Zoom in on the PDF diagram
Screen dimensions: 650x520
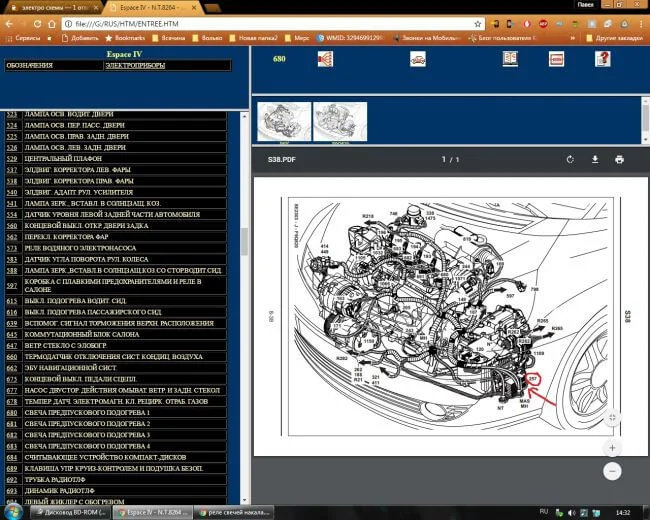[612, 447]
